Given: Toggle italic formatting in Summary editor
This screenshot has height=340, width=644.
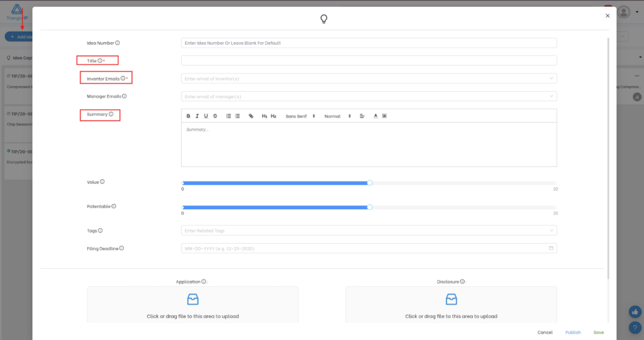Looking at the screenshot, I should (x=197, y=116).
